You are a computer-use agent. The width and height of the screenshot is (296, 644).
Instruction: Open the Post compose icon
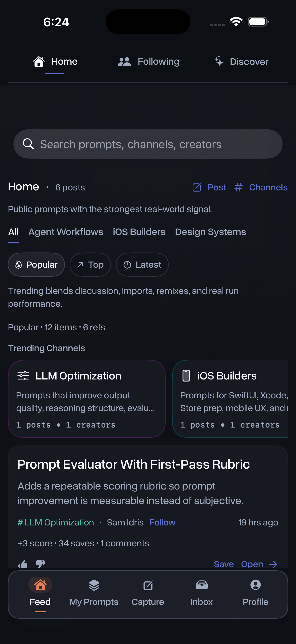[197, 187]
